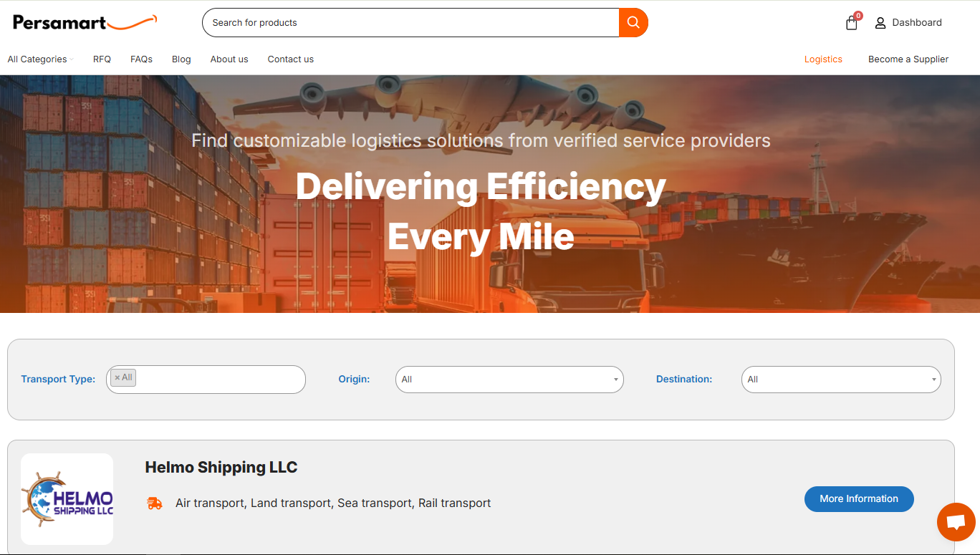The height and width of the screenshot is (555, 980).
Task: Click the Logistics nav link
Action: point(822,59)
